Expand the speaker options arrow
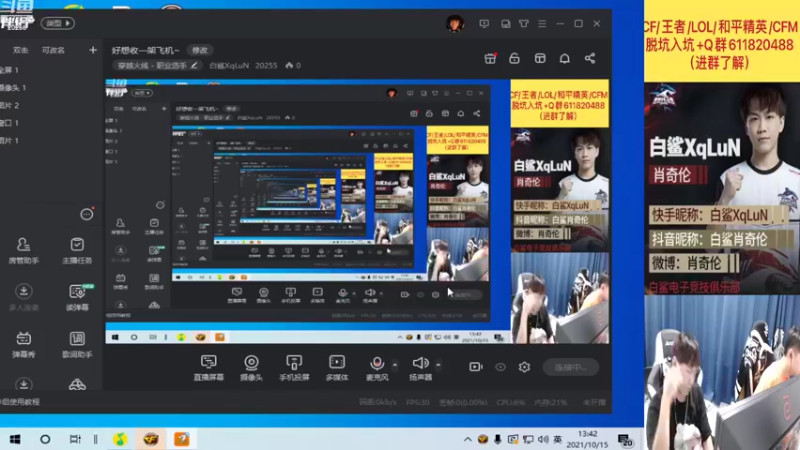This screenshot has width=800, height=450. point(438,364)
